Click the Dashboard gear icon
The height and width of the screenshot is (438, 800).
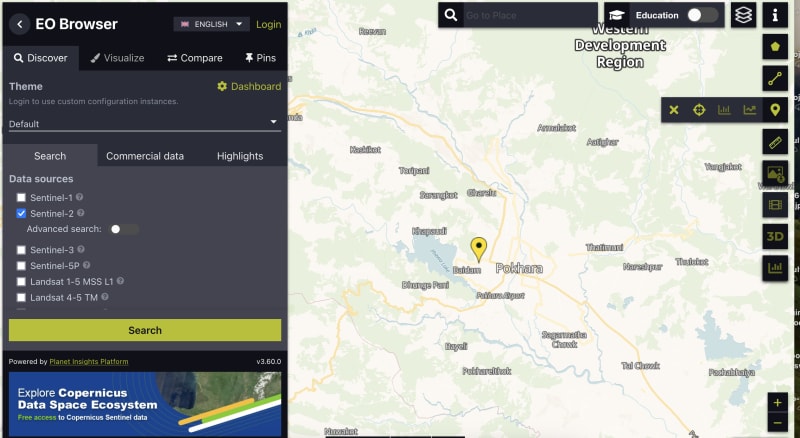click(222, 86)
